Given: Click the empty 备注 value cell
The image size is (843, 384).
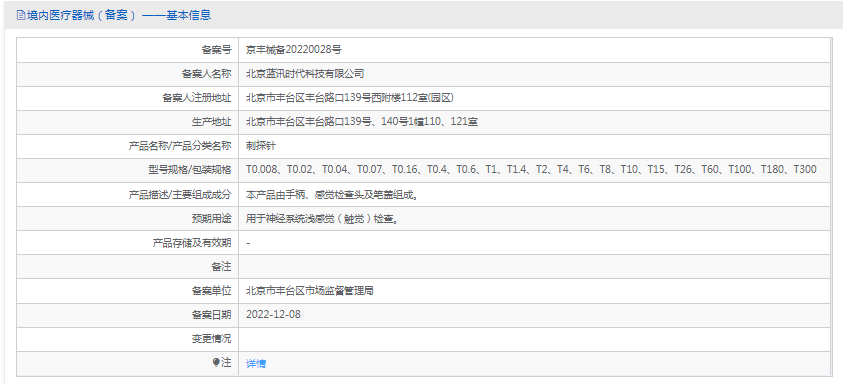Looking at the screenshot, I should pyautogui.click(x=535, y=267).
